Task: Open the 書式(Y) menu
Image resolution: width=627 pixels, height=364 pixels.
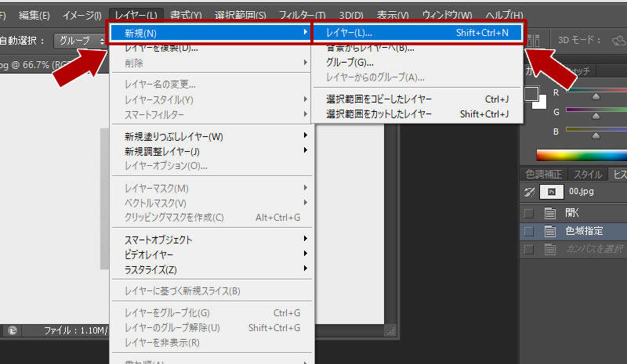Action: click(186, 15)
